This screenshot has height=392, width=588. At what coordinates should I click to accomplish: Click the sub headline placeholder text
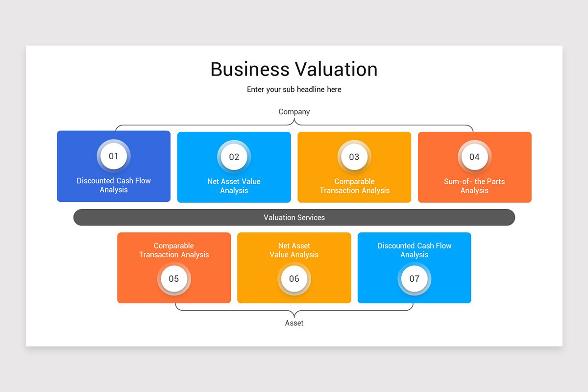coord(294,90)
